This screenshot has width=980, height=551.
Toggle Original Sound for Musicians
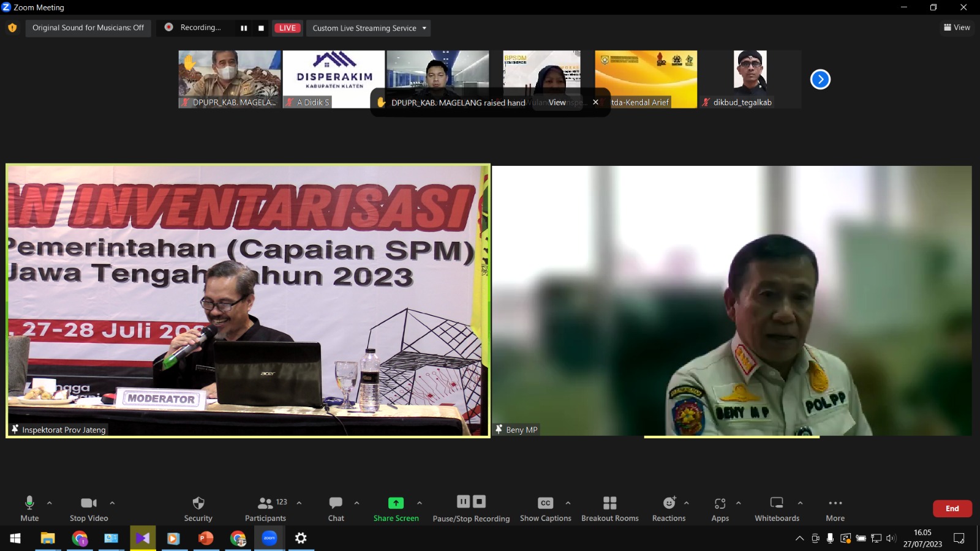click(88, 28)
